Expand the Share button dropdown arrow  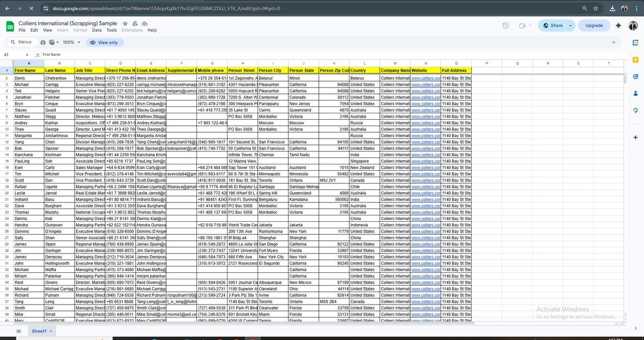pos(570,25)
